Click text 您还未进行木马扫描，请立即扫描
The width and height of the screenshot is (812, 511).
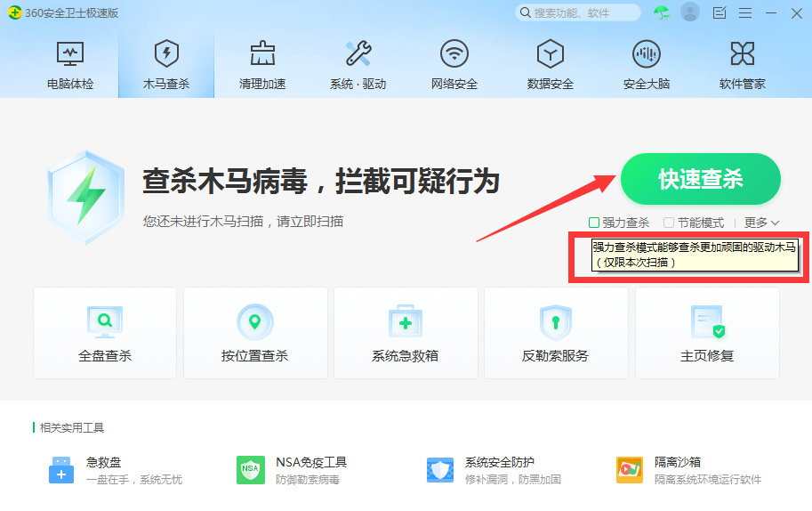[x=244, y=222]
